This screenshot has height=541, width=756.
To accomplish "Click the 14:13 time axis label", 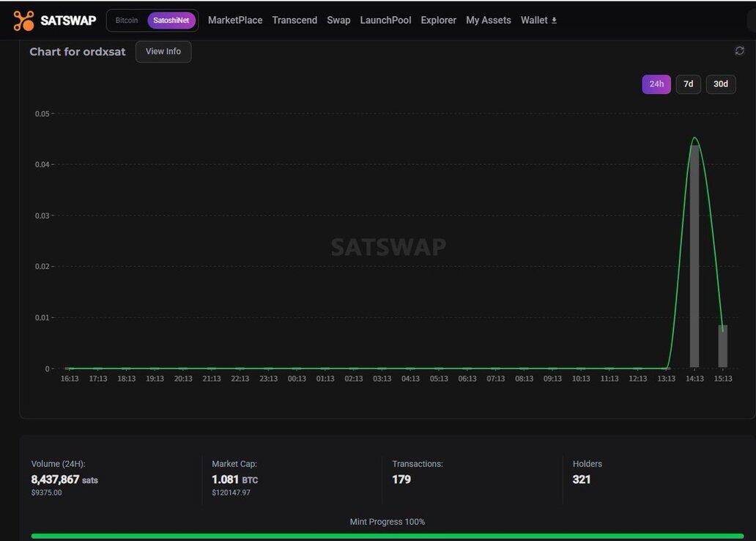I will pyautogui.click(x=694, y=379).
